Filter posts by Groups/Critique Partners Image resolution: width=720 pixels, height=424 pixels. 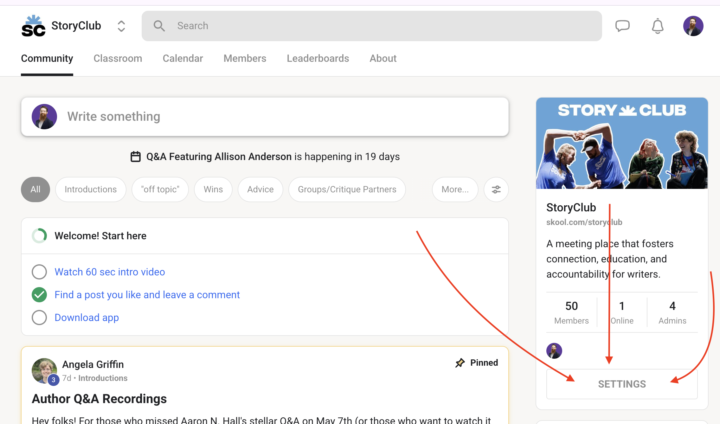coord(347,189)
